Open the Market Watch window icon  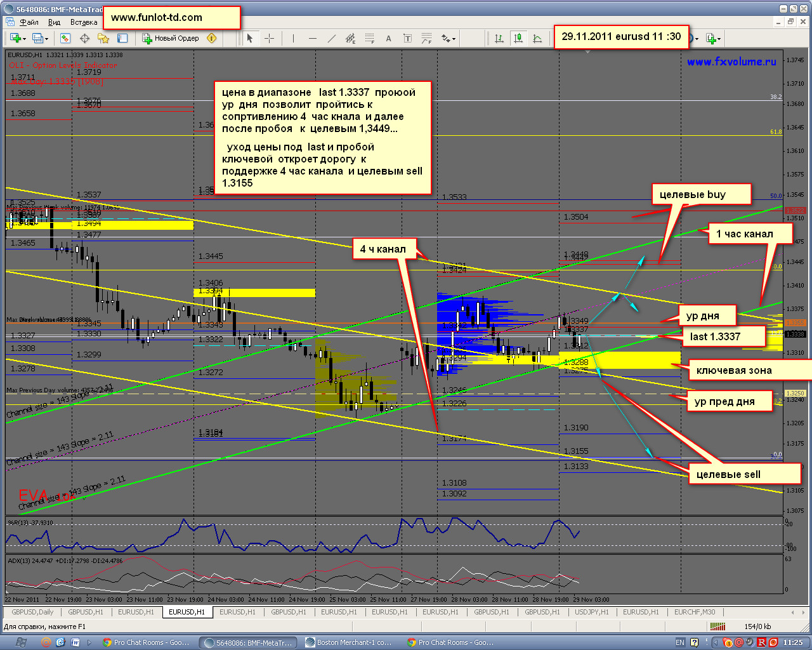coord(65,38)
